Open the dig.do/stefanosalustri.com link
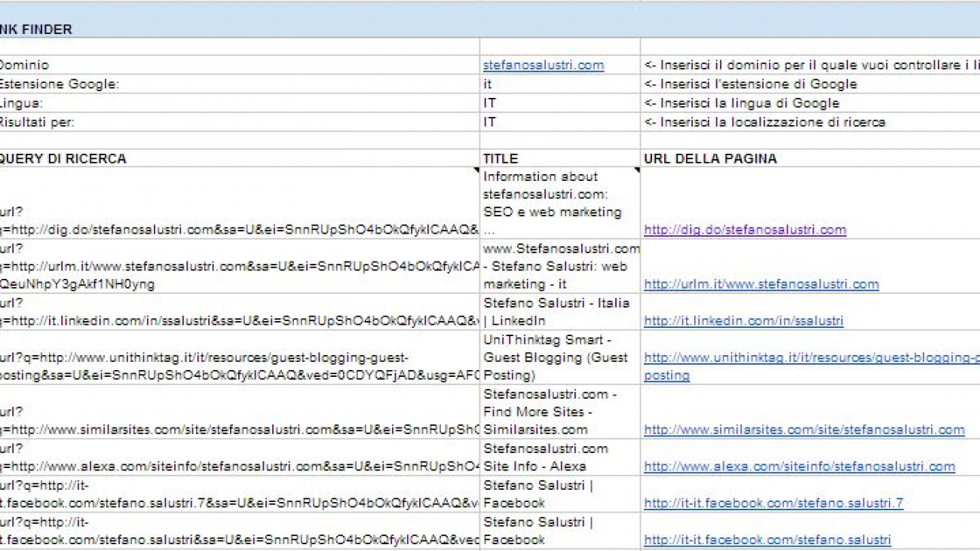Image resolution: width=980 pixels, height=551 pixels. coord(745,230)
